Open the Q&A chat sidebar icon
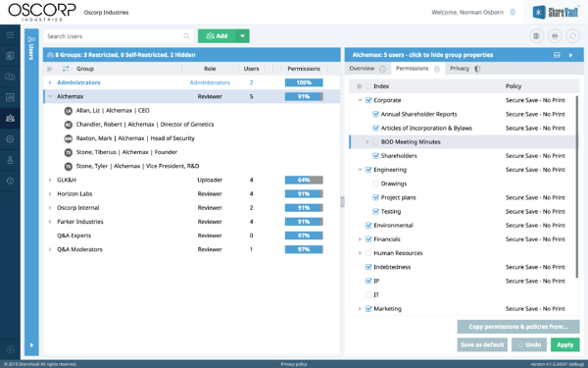 click(10, 77)
